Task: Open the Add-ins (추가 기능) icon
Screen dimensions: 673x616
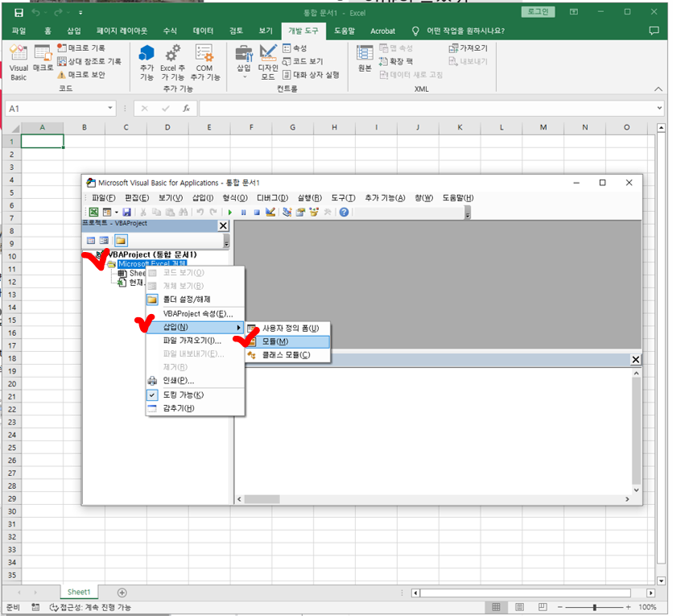Action: coord(147,63)
